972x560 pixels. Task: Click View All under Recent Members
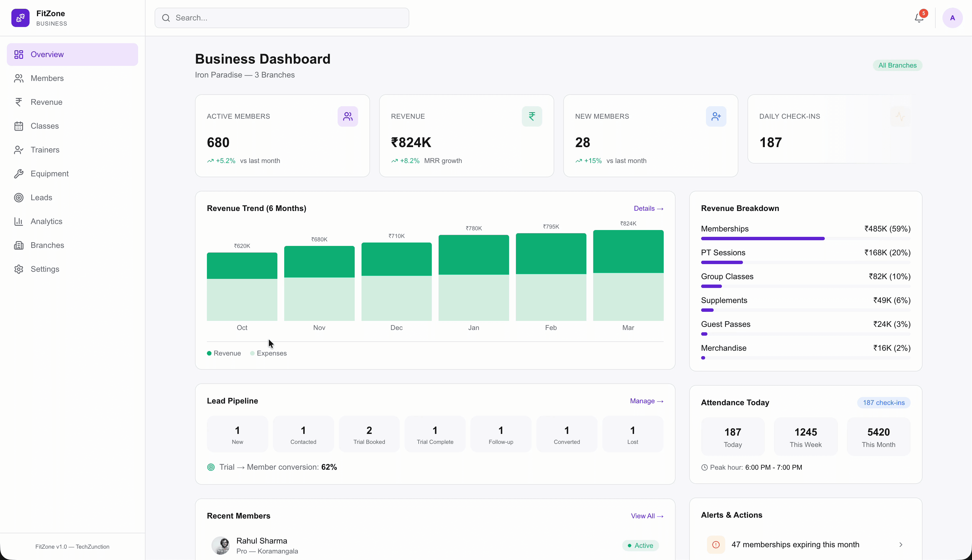pos(647,516)
